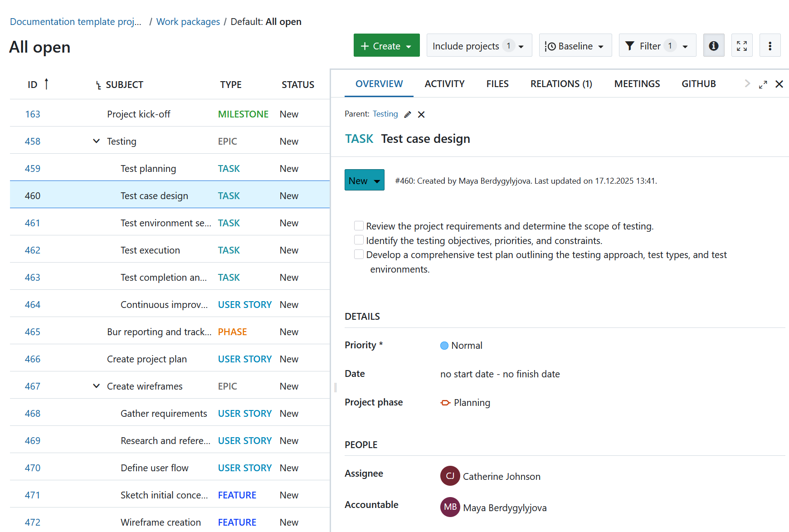789x532 pixels.
Task: Select the Test execution row
Action: point(150,250)
